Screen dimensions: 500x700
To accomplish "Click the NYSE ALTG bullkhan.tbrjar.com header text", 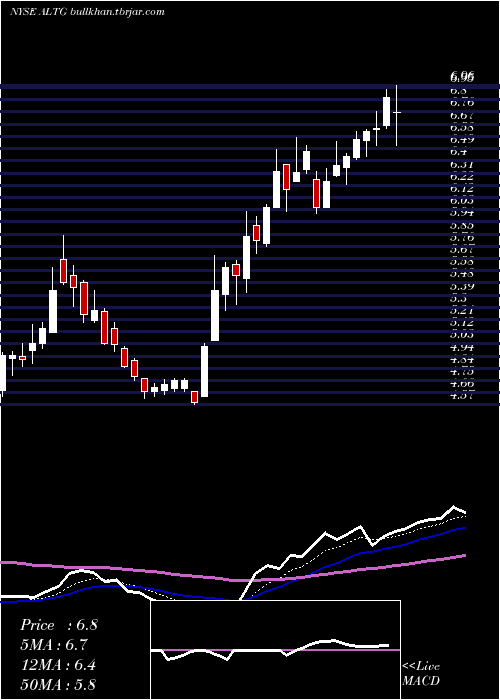I will pos(88,12).
